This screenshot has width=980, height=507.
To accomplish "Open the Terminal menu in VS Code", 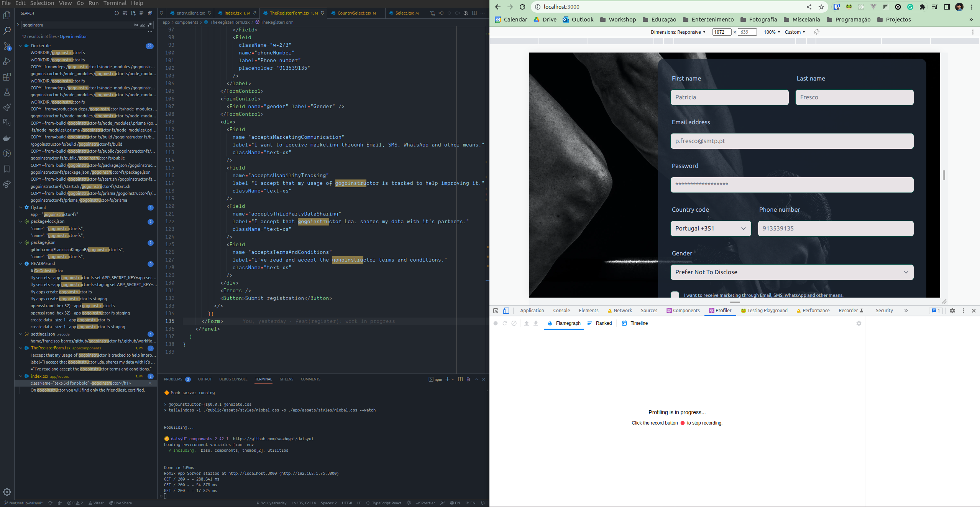I will point(115,3).
